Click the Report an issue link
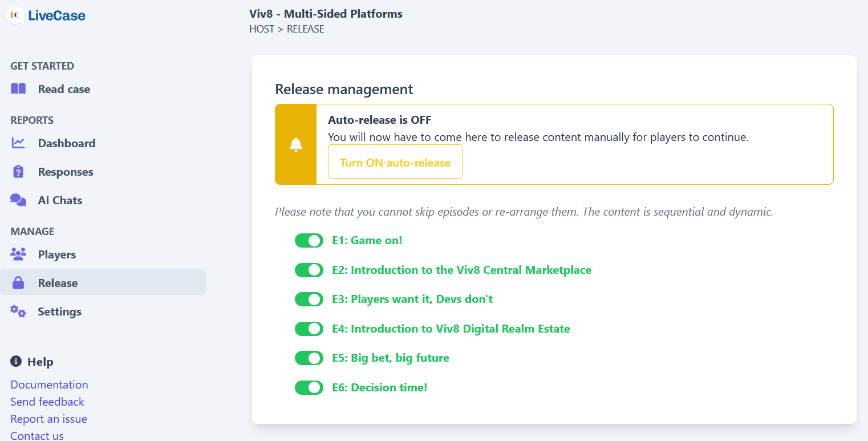 pyautogui.click(x=48, y=419)
